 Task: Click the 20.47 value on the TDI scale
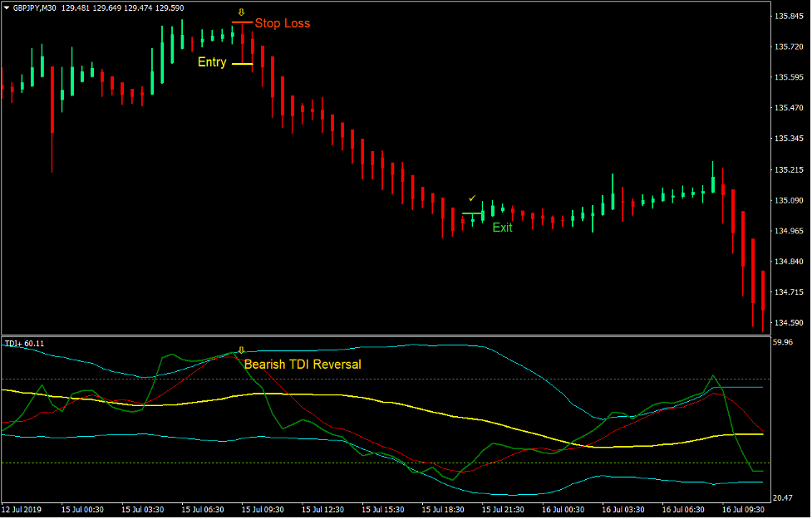tap(782, 497)
